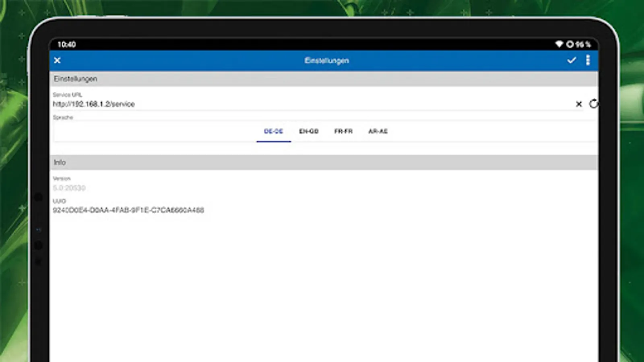
Task: Tap the Einstellungen title in the blue bar
Action: click(326, 61)
